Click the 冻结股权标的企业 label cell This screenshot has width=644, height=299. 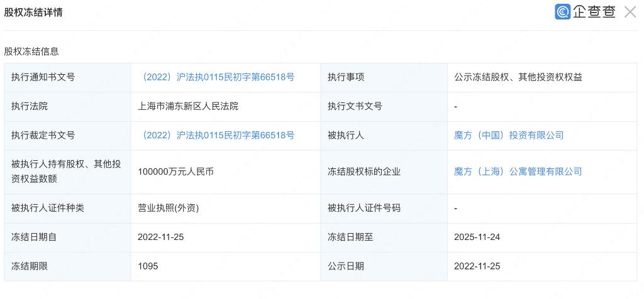click(364, 171)
